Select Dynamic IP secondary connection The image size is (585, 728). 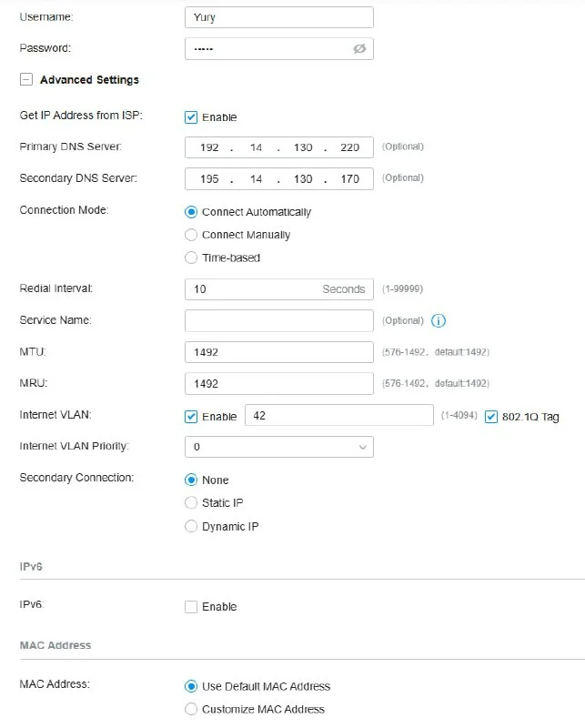coord(191,526)
